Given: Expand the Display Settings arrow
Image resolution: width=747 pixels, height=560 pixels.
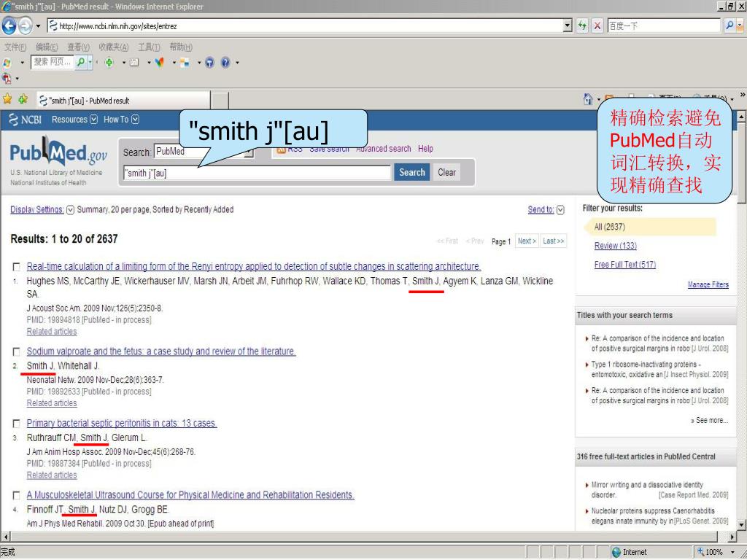Looking at the screenshot, I should coord(70,210).
